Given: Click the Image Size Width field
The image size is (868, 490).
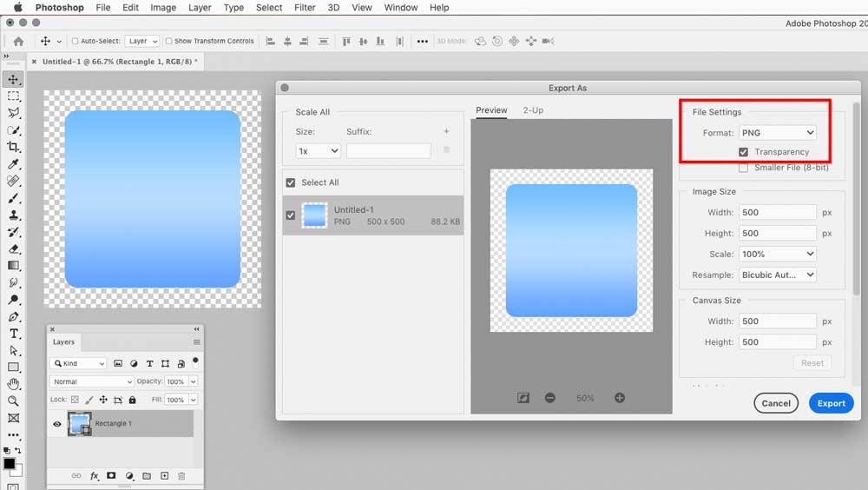Looking at the screenshot, I should [777, 212].
